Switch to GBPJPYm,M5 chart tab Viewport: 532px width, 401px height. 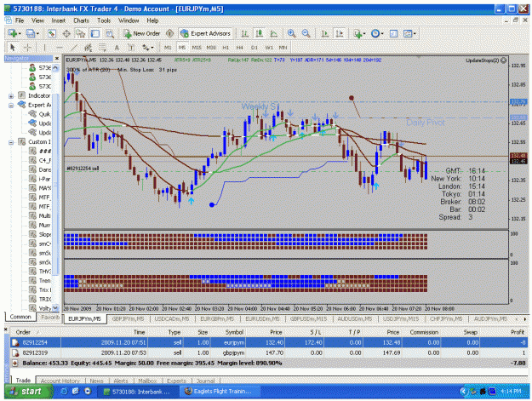coord(128,319)
